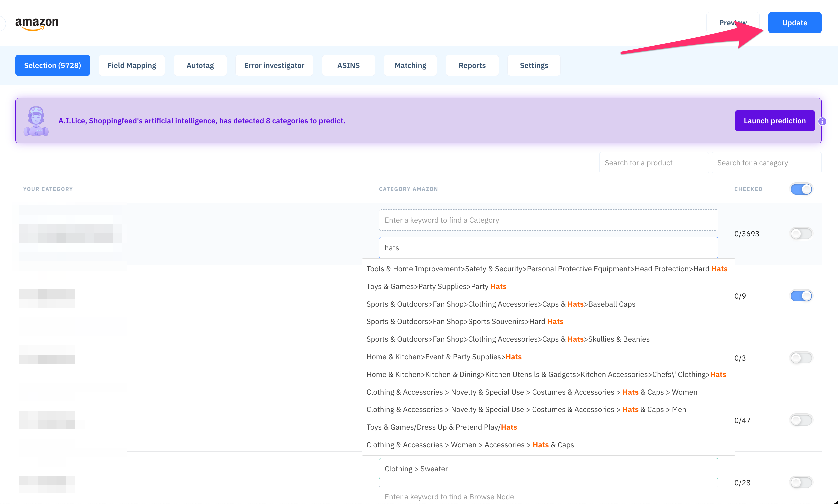Image resolution: width=838 pixels, height=504 pixels.
Task: Click the A.I.Lice detected categories message
Action: point(202,121)
